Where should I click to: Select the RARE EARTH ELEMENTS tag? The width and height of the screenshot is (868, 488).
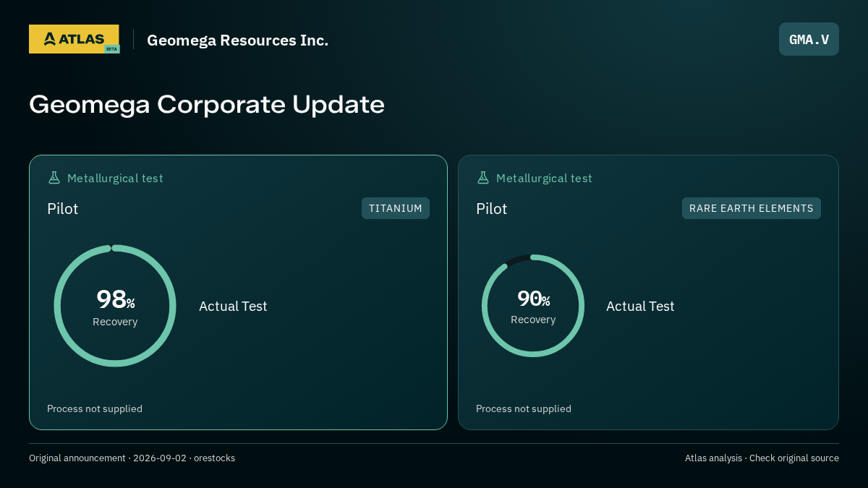[x=752, y=208]
